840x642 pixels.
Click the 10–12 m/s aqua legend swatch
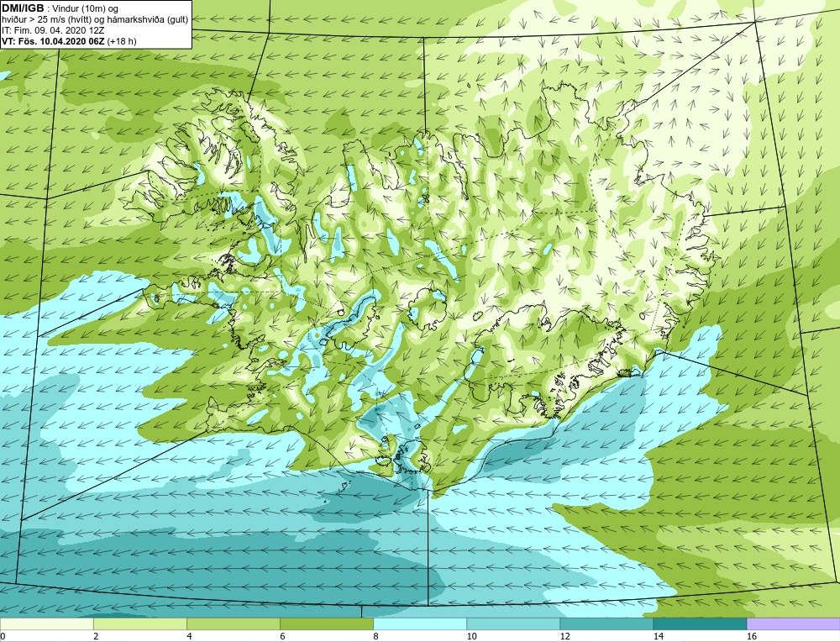click(x=513, y=624)
